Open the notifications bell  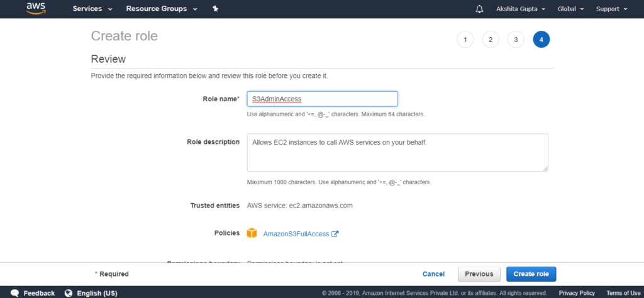tap(479, 9)
